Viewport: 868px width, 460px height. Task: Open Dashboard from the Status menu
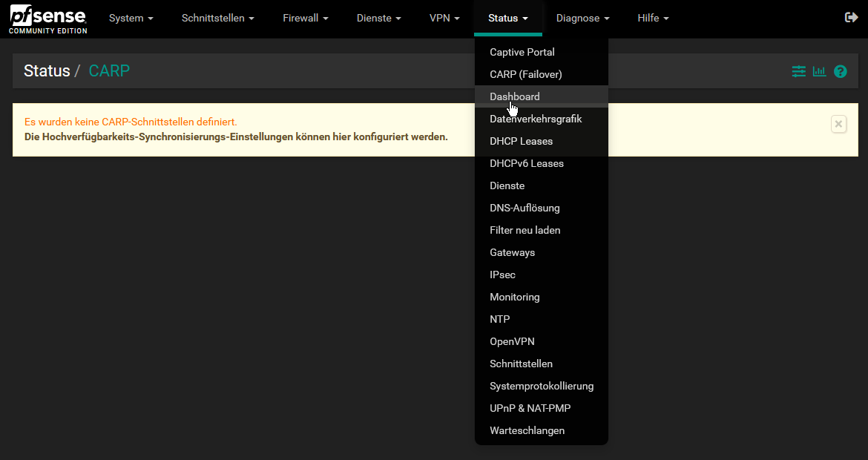click(542, 96)
